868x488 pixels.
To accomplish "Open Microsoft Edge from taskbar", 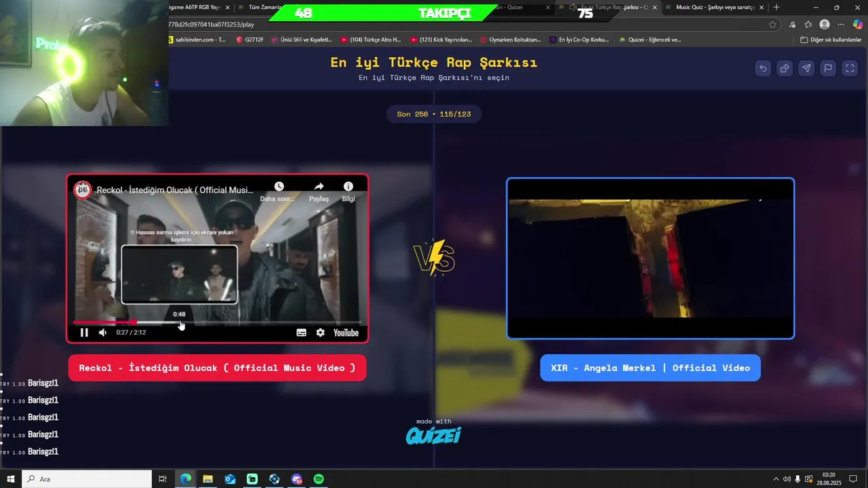I will coord(186,479).
